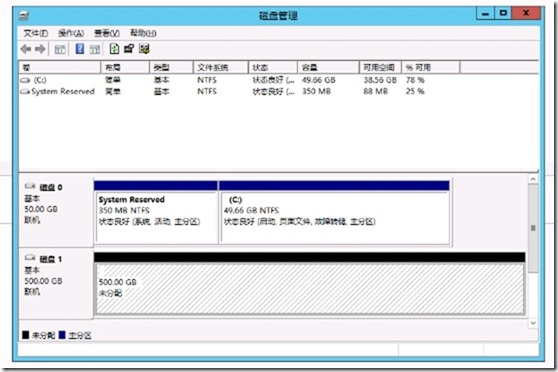Select the 磁盘 0 disk label panel
The height and width of the screenshot is (372, 558).
point(56,211)
